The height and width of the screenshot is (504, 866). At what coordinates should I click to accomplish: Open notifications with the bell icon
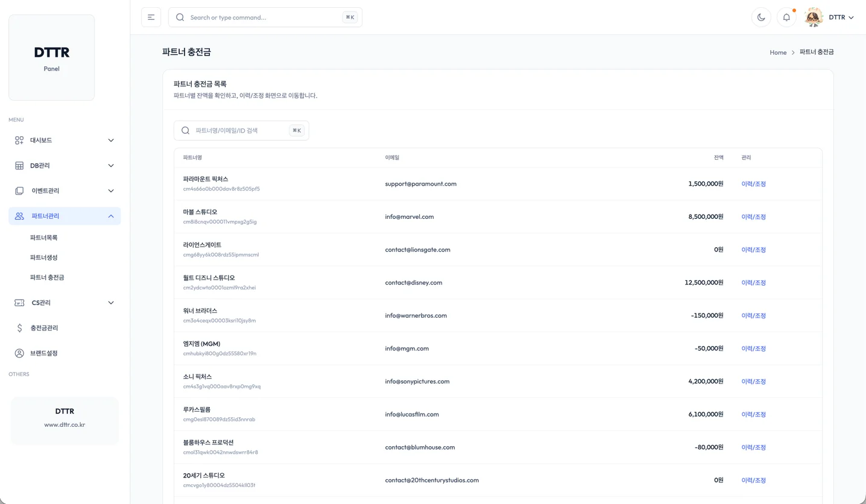786,17
